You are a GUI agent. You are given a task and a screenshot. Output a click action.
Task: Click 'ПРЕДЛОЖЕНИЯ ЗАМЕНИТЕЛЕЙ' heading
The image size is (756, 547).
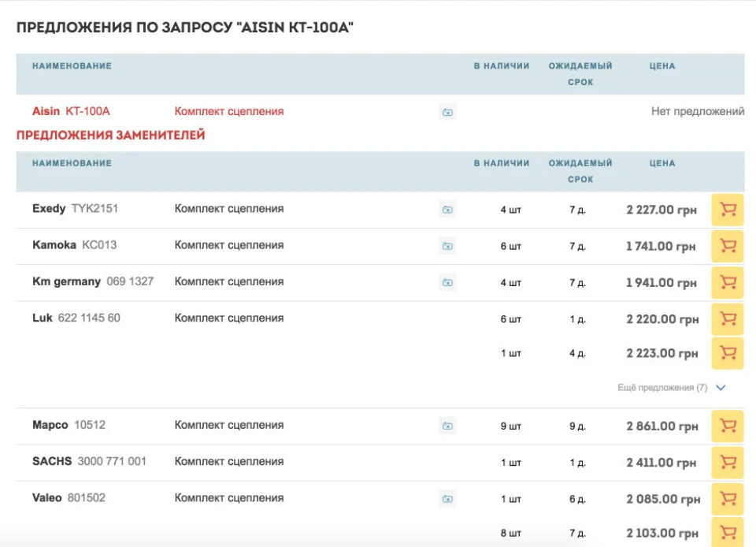point(111,135)
